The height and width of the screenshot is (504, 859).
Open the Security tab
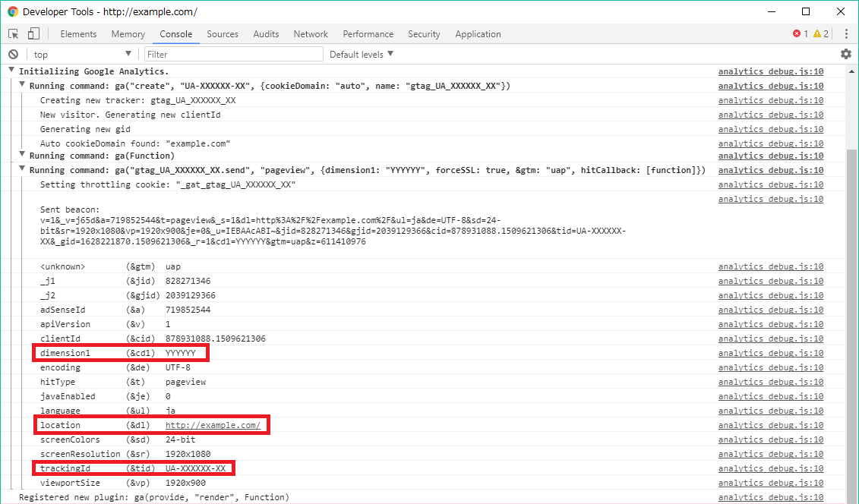(424, 34)
